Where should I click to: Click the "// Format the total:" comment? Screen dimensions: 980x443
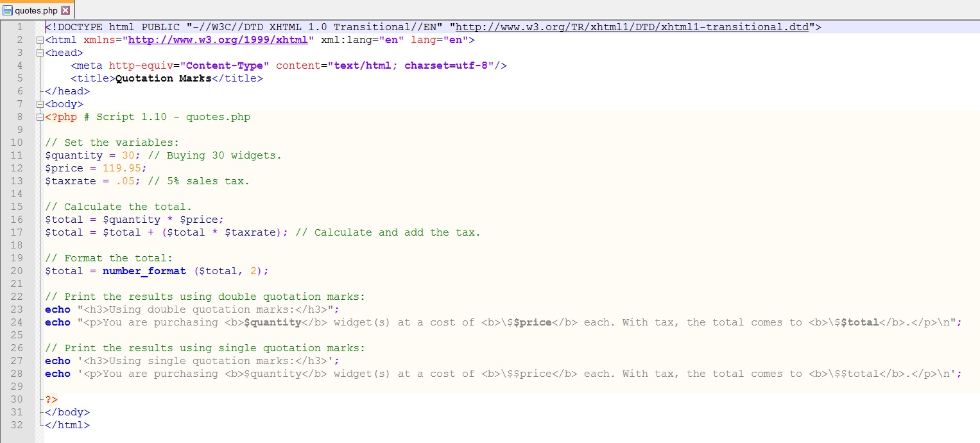(109, 258)
